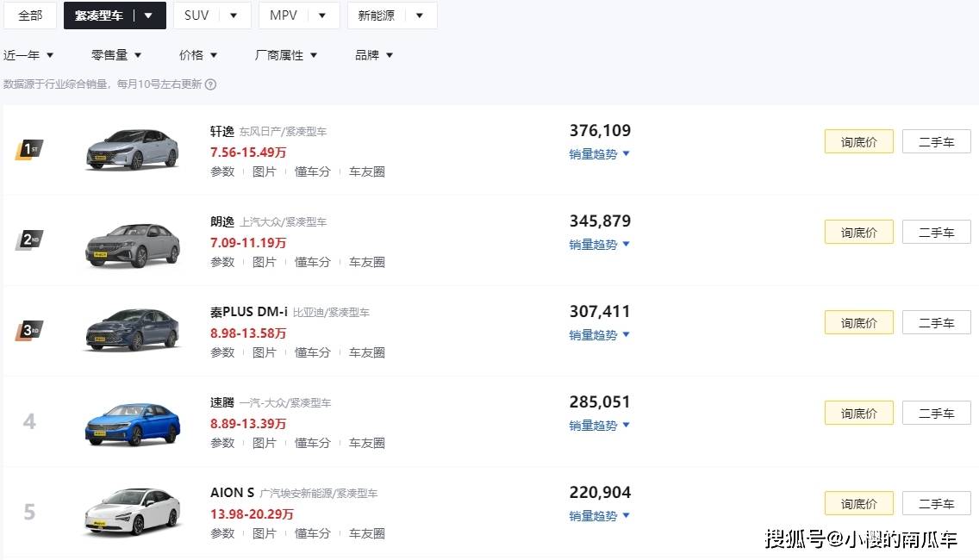Open 参数 link for 秦PLUS DM-i
The image size is (979, 560).
pos(222,352)
